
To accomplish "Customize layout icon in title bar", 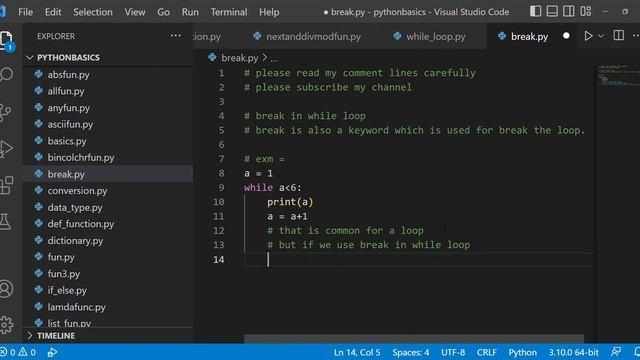I will 586,11.
